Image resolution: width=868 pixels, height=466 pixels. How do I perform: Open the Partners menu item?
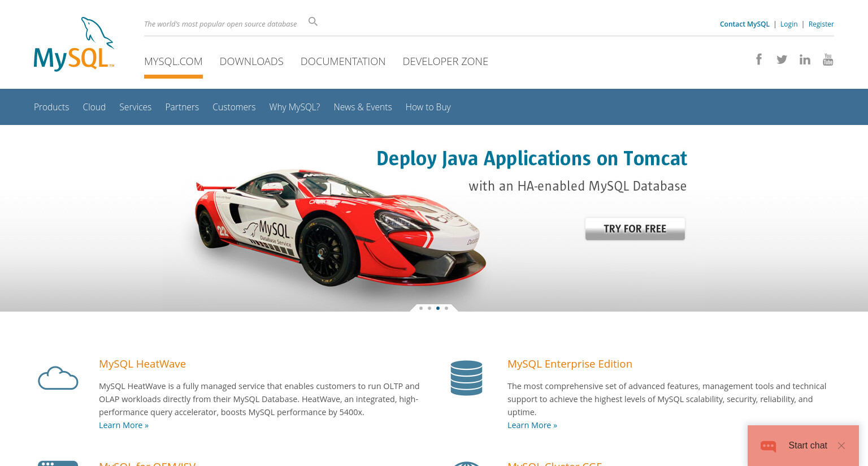coord(182,107)
